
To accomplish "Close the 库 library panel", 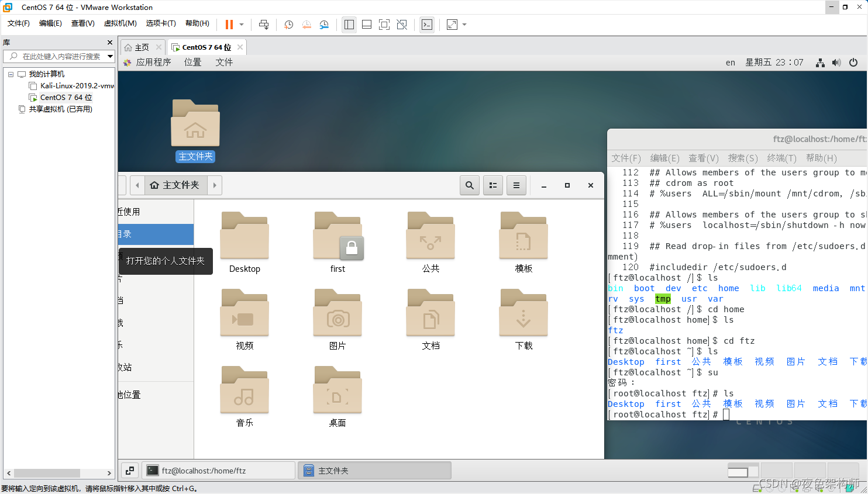I will click(109, 43).
